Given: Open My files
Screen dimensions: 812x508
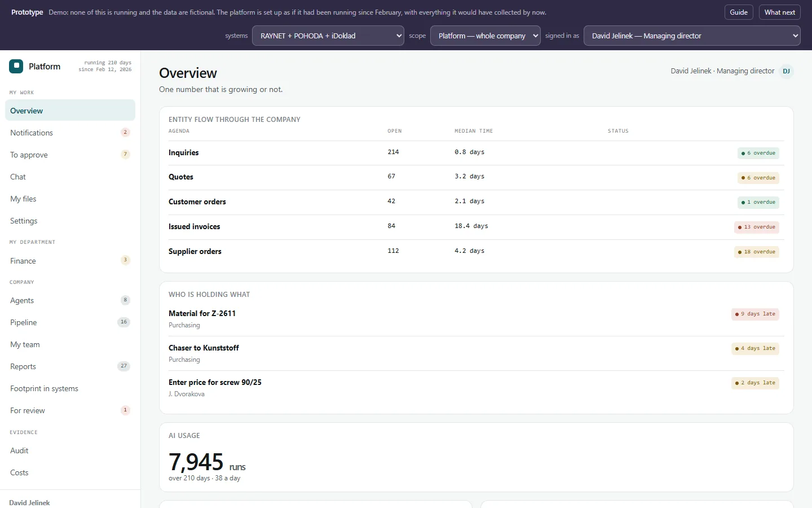Looking at the screenshot, I should 70,199.
